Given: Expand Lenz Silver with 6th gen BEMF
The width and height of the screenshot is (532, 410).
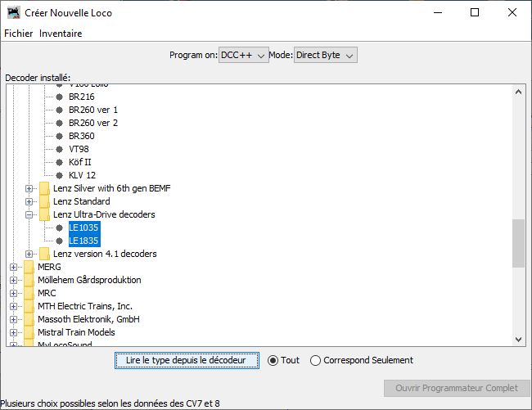Looking at the screenshot, I should click(x=29, y=188).
